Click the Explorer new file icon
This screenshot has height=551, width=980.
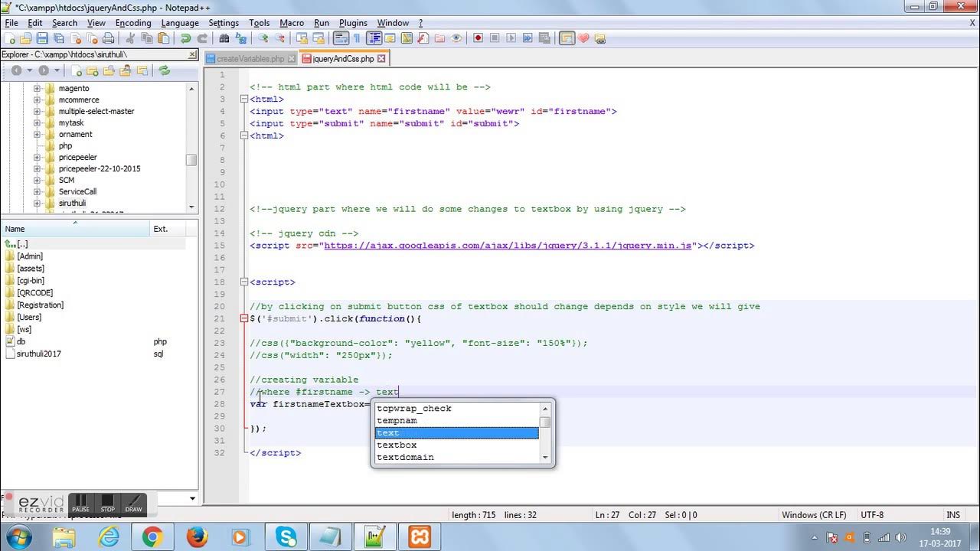click(x=77, y=70)
